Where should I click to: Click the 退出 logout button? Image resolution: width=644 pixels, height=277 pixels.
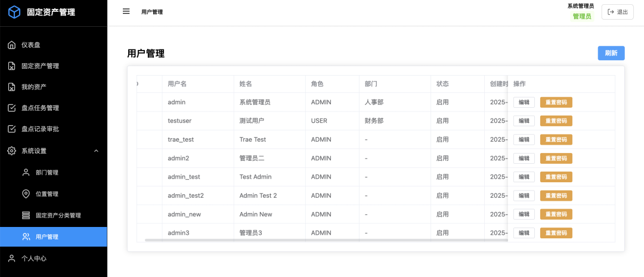(x=617, y=12)
